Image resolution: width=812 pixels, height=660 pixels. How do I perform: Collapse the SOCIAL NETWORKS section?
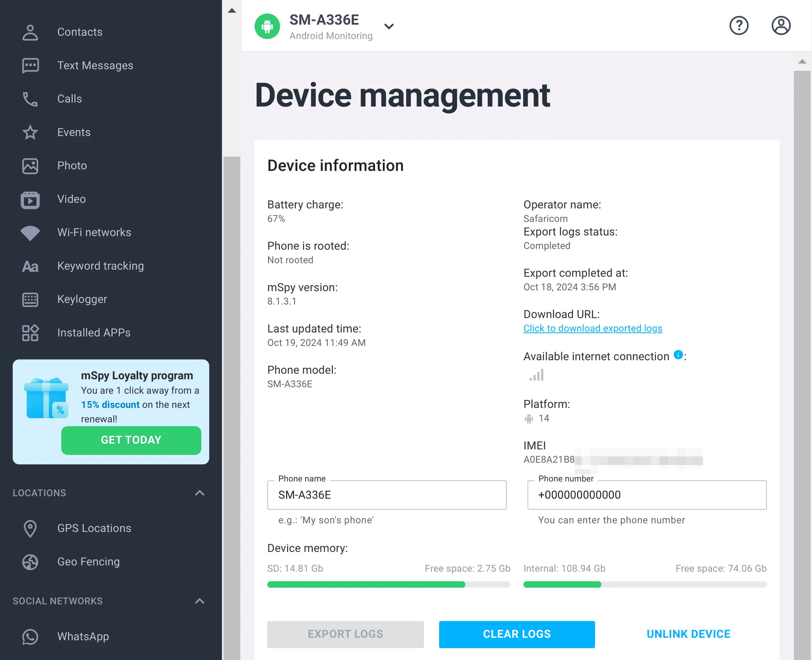(200, 601)
